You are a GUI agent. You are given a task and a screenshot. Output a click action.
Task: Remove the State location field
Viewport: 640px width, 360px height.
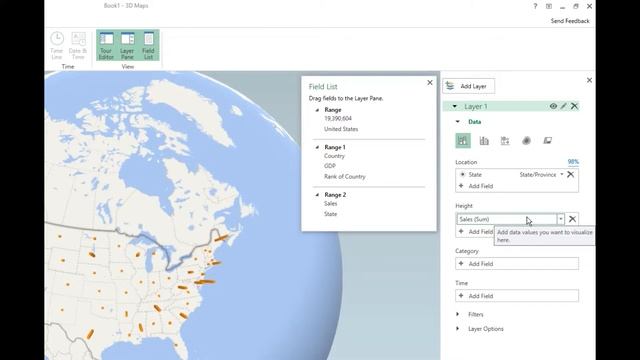[x=571, y=174]
